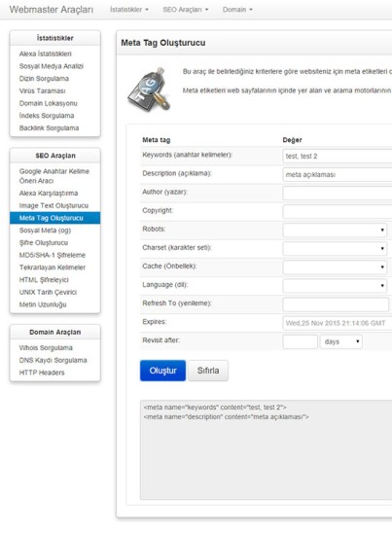392x535 pixels.
Task: Click the Sıfırla reset button
Action: pos(208,371)
